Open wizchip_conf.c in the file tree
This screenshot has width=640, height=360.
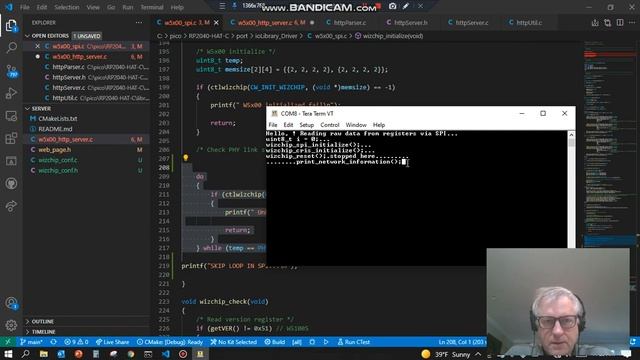58,160
